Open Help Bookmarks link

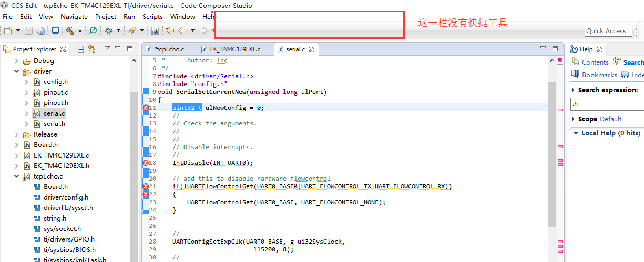[x=599, y=75]
